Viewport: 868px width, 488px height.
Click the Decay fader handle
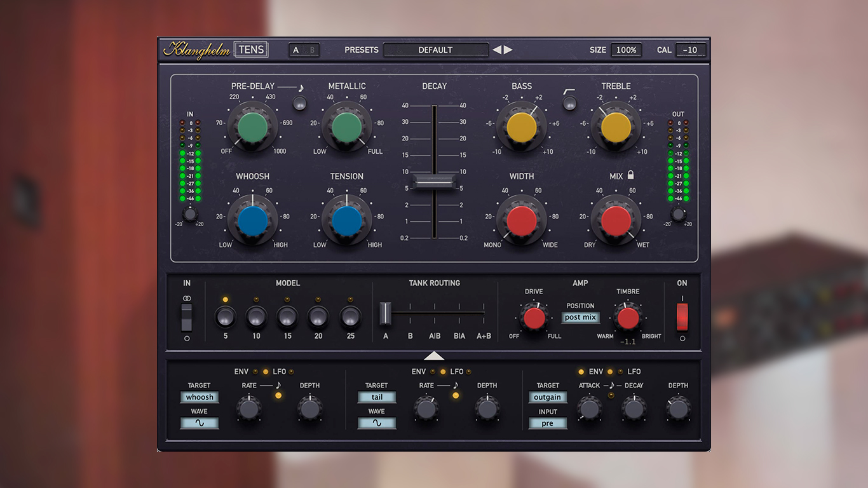434,184
